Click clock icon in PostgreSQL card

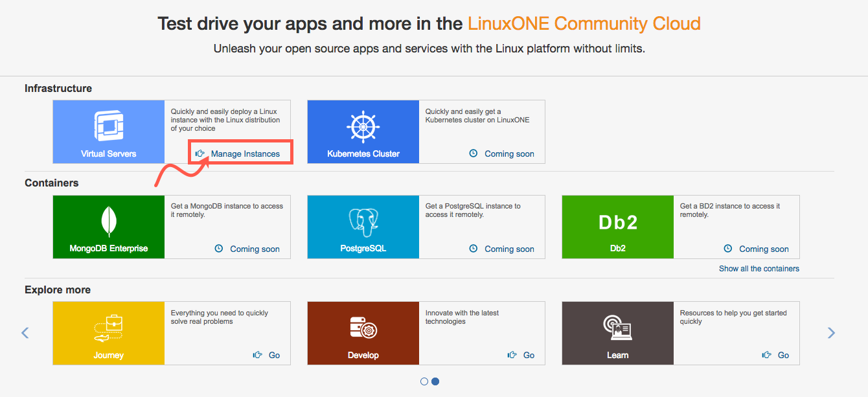pyautogui.click(x=473, y=249)
